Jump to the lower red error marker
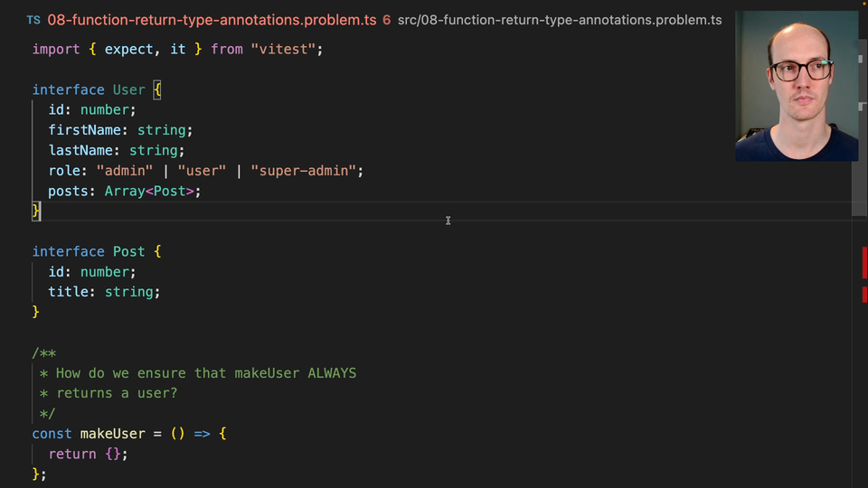The image size is (868, 488). 864,294
